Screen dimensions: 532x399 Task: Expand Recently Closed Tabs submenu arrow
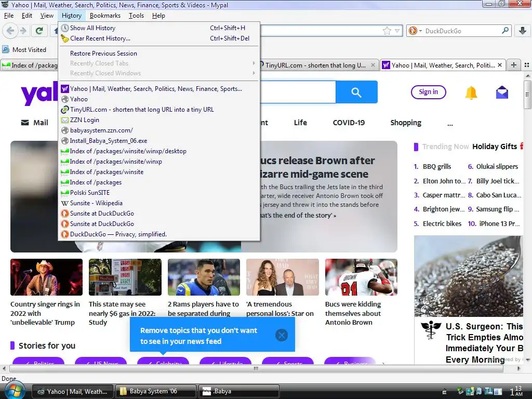click(x=254, y=63)
